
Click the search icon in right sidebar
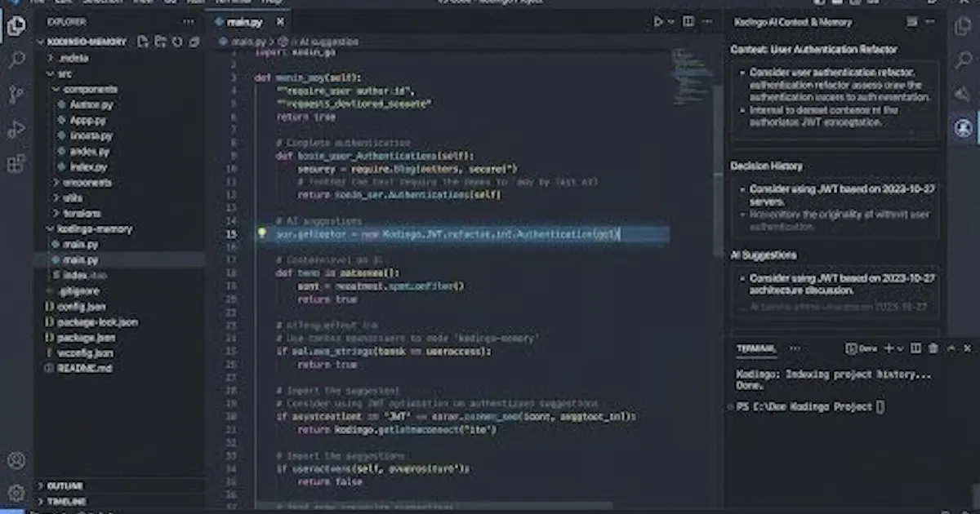click(964, 60)
